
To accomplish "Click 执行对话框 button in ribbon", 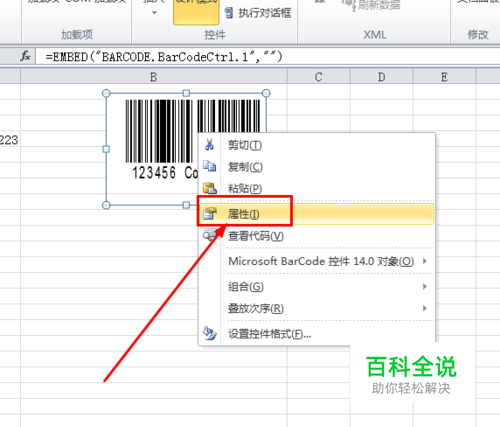I will point(258,13).
